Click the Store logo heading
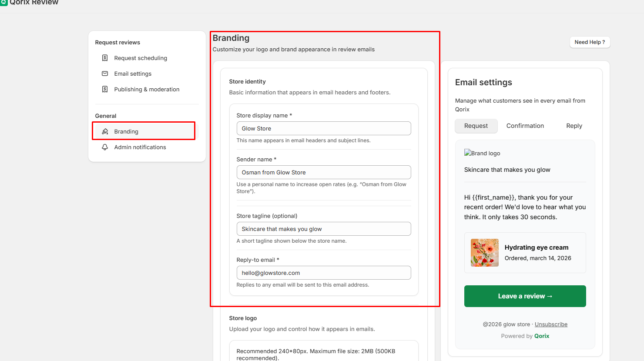644x361 pixels. pyautogui.click(x=243, y=318)
